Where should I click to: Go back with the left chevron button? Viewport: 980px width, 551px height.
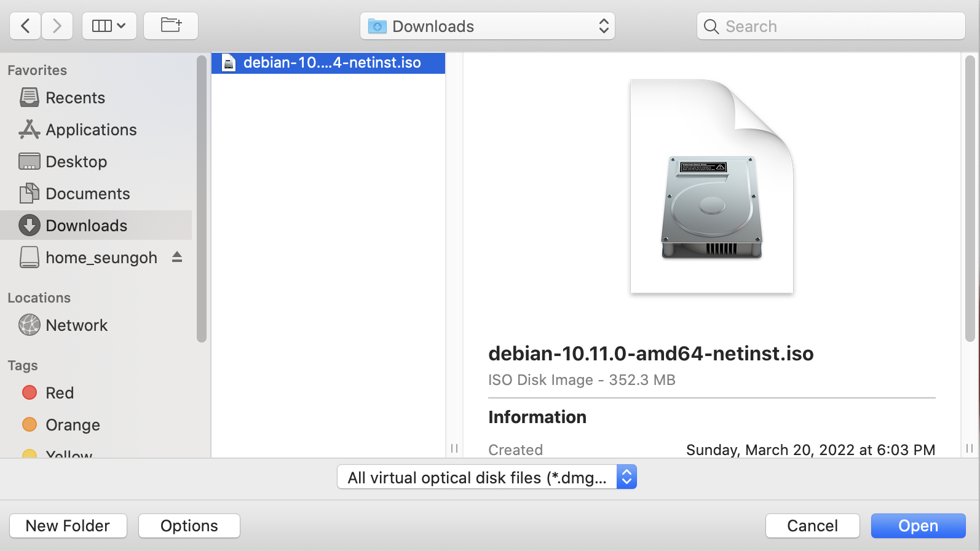point(25,26)
